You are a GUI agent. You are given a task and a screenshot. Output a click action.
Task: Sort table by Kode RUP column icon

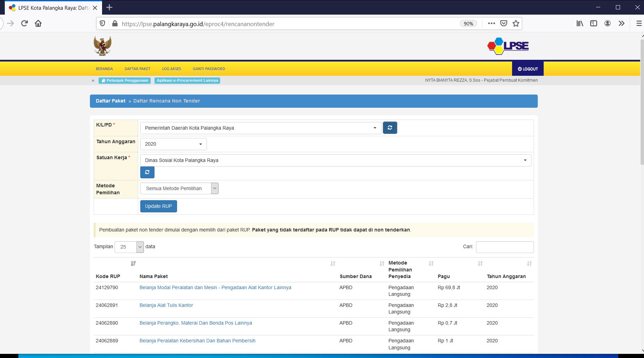point(133,263)
